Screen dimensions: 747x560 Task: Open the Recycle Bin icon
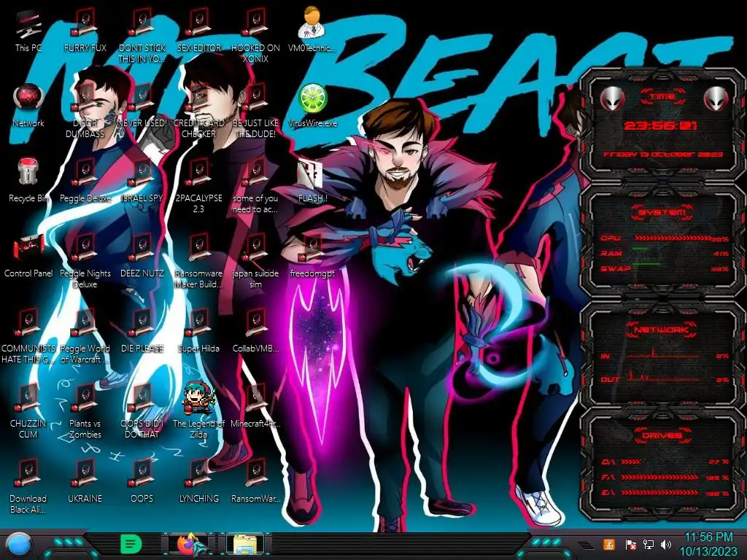(28, 180)
